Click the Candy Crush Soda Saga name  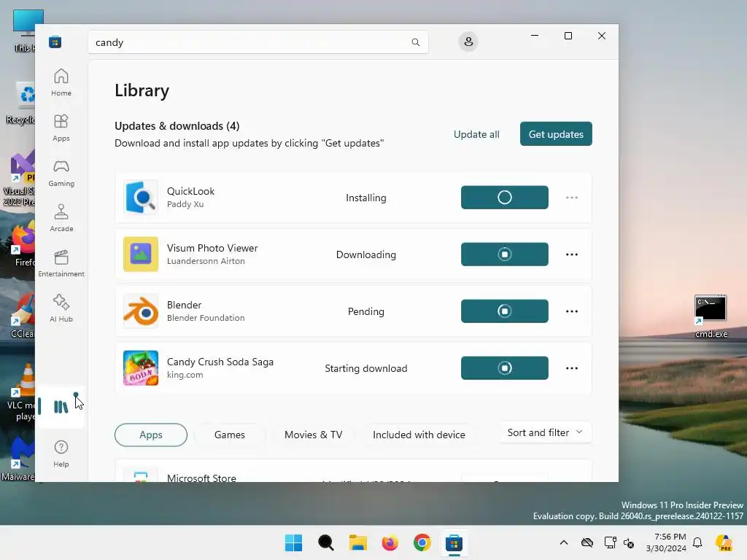220,362
